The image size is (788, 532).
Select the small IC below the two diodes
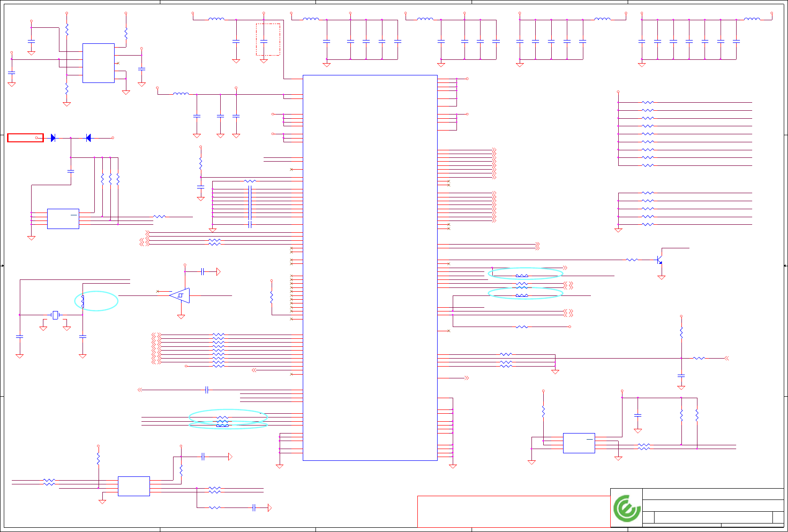(63, 219)
